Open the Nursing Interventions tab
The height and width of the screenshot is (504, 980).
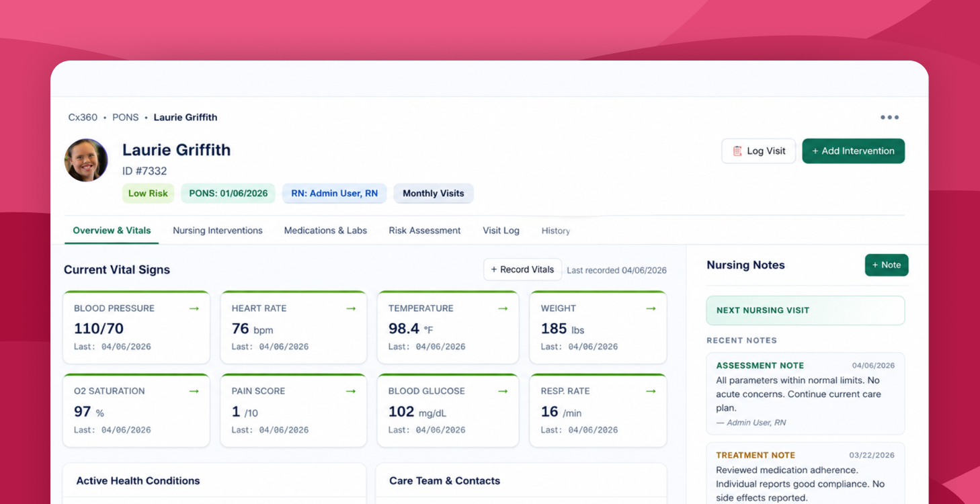pyautogui.click(x=218, y=230)
